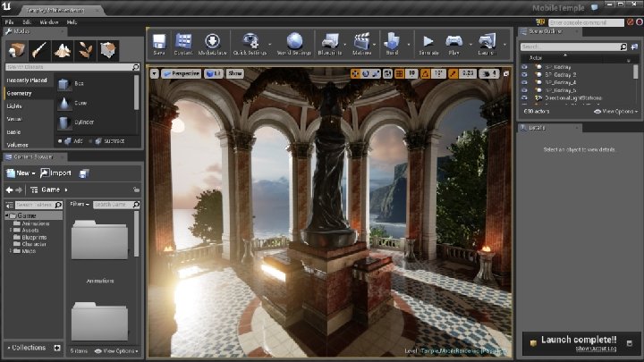This screenshot has height=362, width=644.
Task: Open the Window menu
Action: click(x=49, y=22)
